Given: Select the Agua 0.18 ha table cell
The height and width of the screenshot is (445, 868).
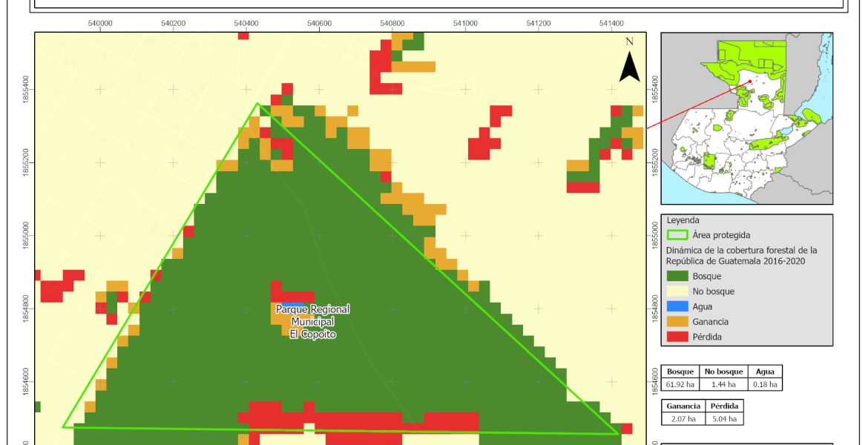Looking at the screenshot, I should (764, 384).
